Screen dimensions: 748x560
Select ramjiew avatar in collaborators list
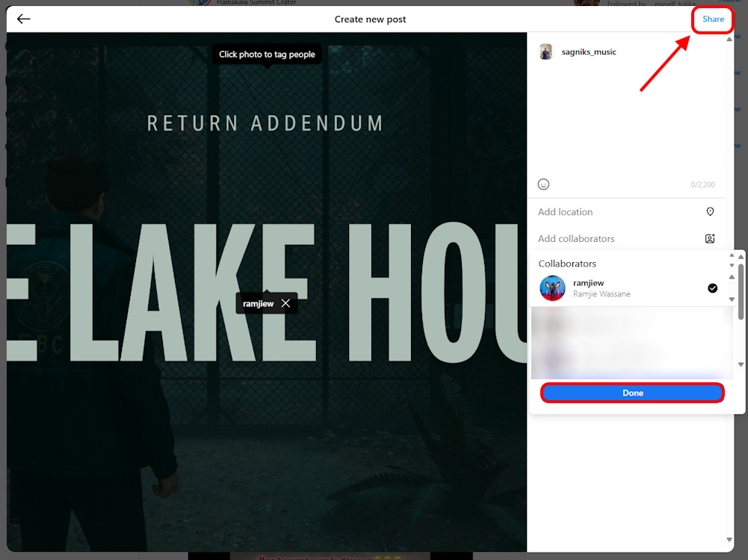(552, 288)
